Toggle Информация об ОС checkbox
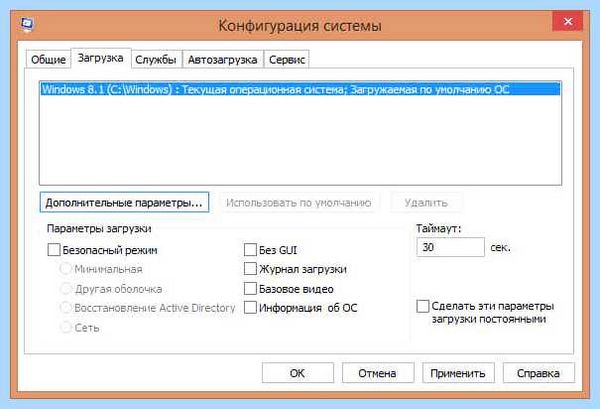This screenshot has height=409, width=600. point(250,308)
